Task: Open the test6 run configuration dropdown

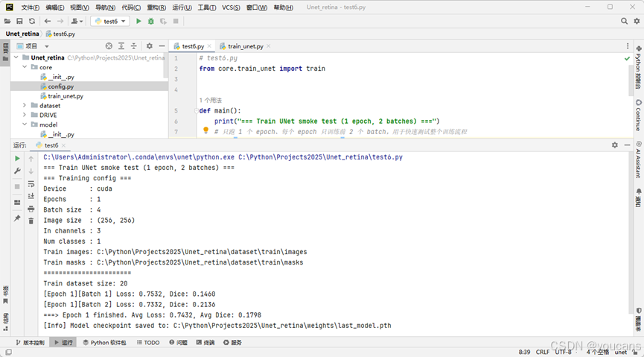Action: point(110,21)
